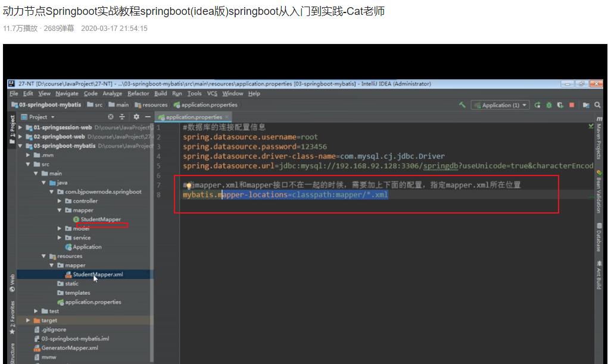Image resolution: width=608 pixels, height=364 pixels.
Task: Click the green inspection checkmark indicator
Action: tap(591, 126)
